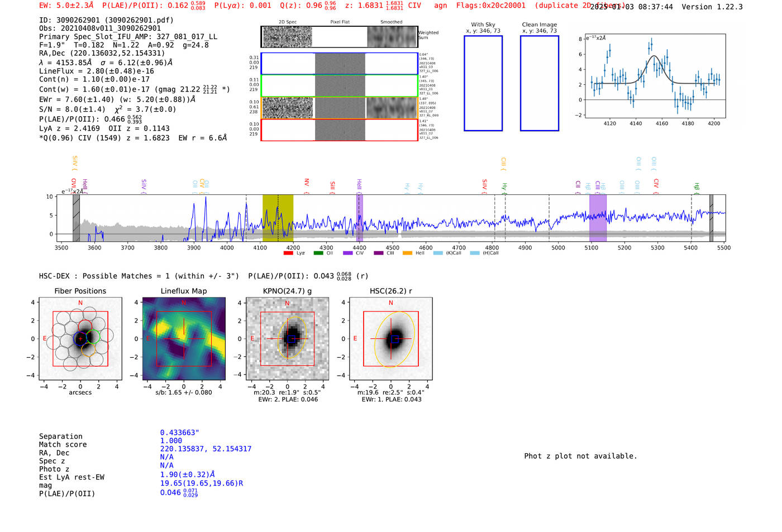
Task: Open the Fiber Positions image panel
Action: 80,339
